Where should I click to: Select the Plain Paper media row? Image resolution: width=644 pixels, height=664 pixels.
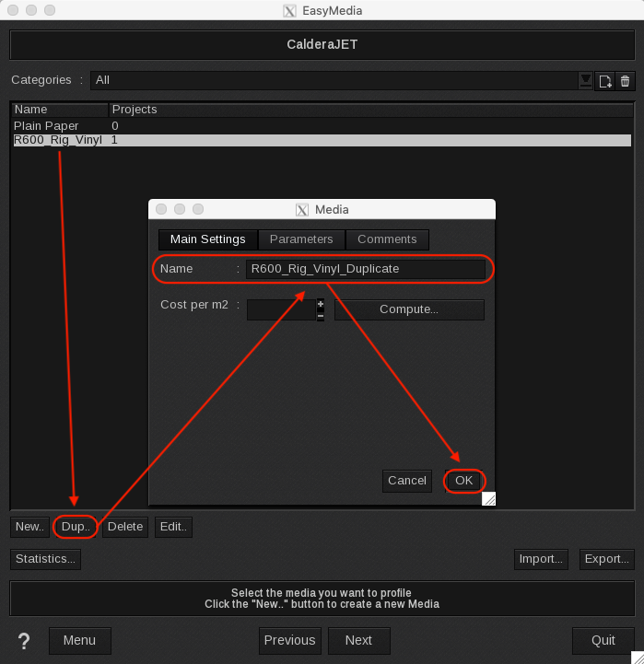[46, 125]
